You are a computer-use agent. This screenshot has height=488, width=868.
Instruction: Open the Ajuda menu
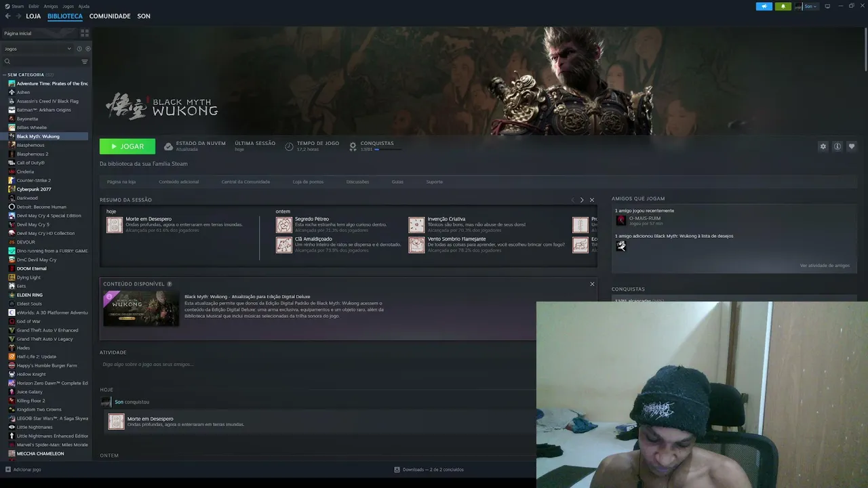click(83, 6)
